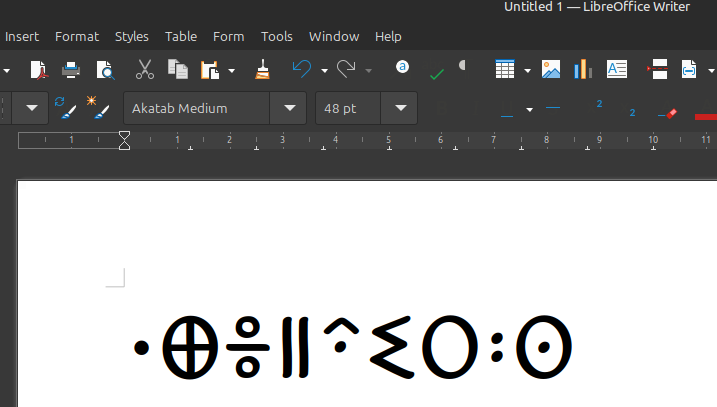Image resolution: width=717 pixels, height=407 pixels.
Task: Open the Akatab Medium font name dropdown
Action: coord(289,108)
